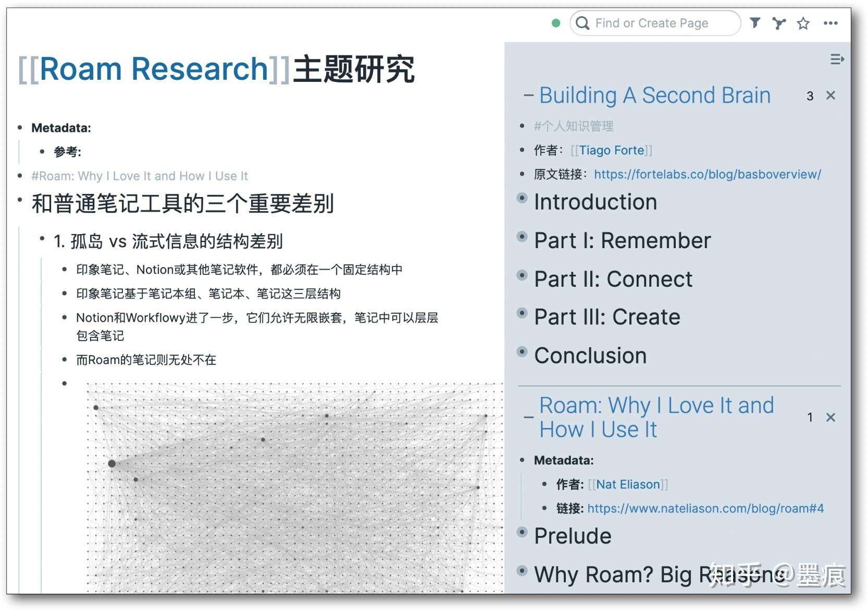868x611 pixels.
Task: Close the Building A Second Brain sidebar page
Action: (831, 95)
